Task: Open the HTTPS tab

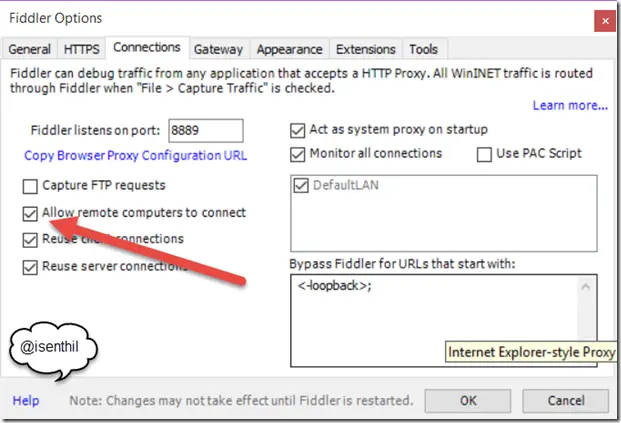Action: [x=81, y=49]
